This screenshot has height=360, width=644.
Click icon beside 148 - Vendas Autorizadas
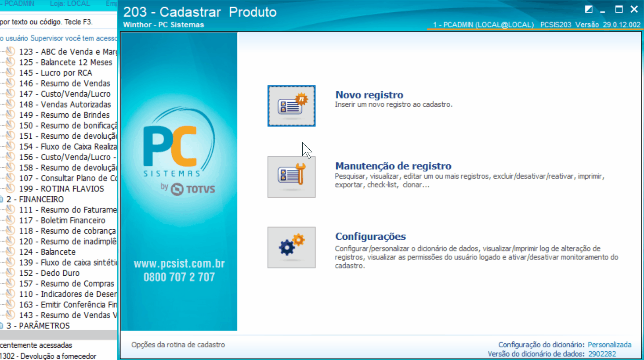(11, 104)
